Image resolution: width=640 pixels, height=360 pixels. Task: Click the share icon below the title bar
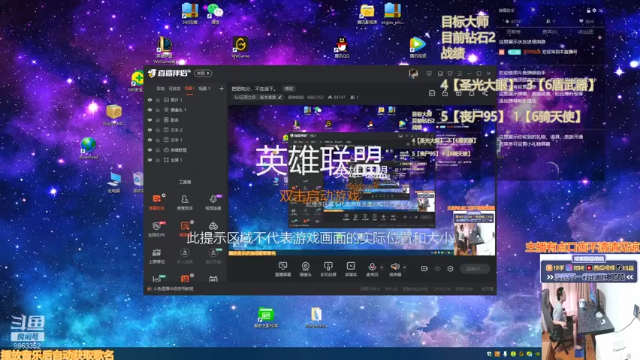coord(484,93)
